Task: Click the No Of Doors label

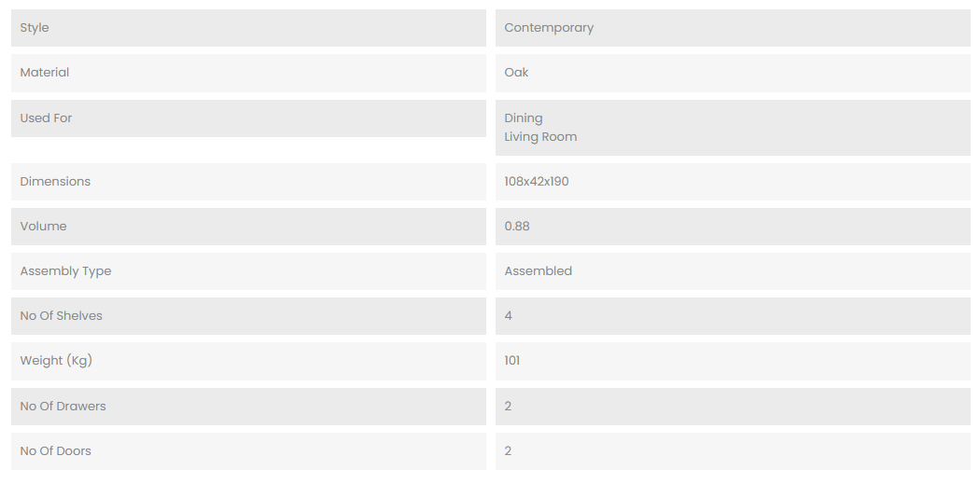Action: (x=55, y=451)
